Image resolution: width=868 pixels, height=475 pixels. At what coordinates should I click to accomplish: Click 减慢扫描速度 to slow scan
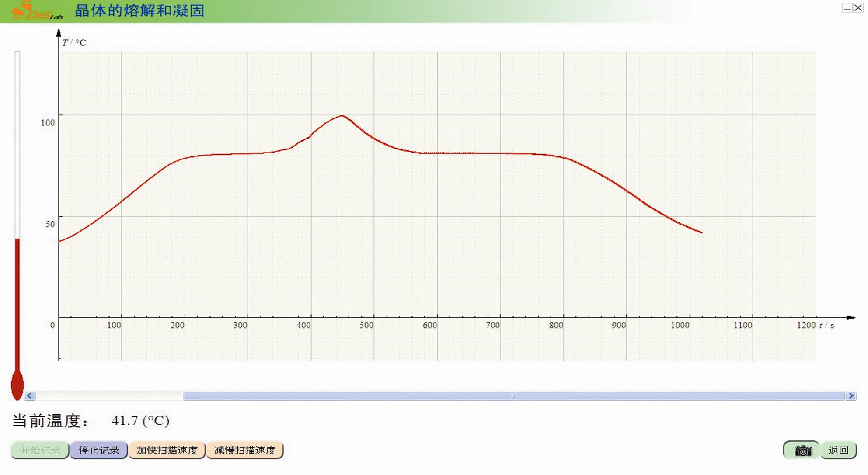click(x=245, y=450)
